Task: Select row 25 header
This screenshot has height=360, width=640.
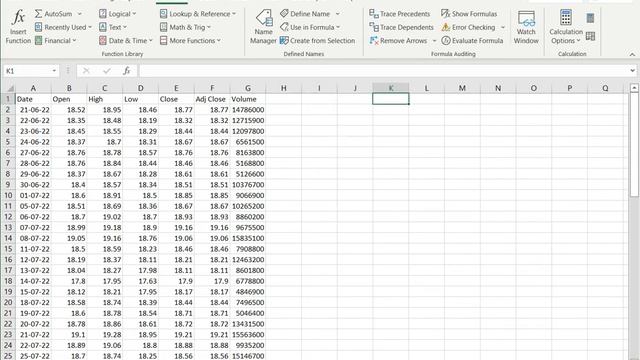Action: coord(8,356)
